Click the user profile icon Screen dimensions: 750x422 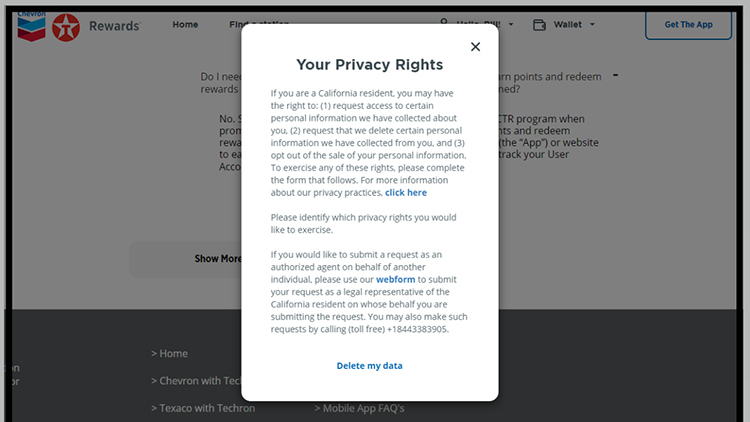click(x=443, y=22)
